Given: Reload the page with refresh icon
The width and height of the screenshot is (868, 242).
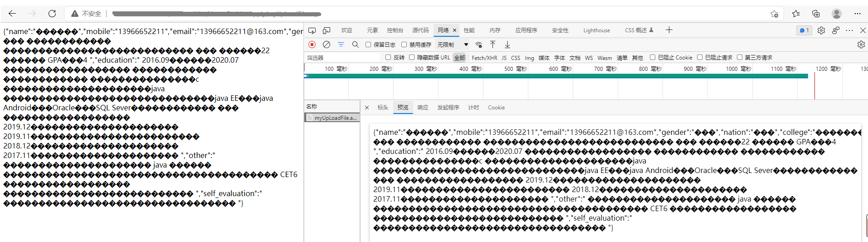Looking at the screenshot, I should tap(52, 14).
